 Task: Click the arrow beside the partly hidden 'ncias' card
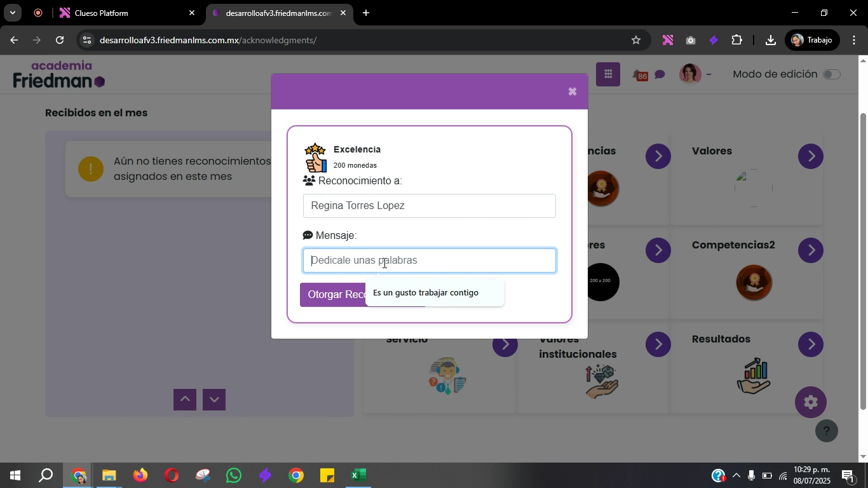coord(658,156)
